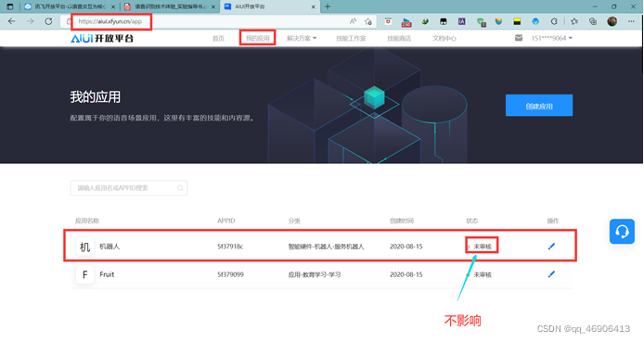Click the 2020-08-15 date in 机器人 row
Screen dimensions: 644x342
pyautogui.click(x=406, y=247)
